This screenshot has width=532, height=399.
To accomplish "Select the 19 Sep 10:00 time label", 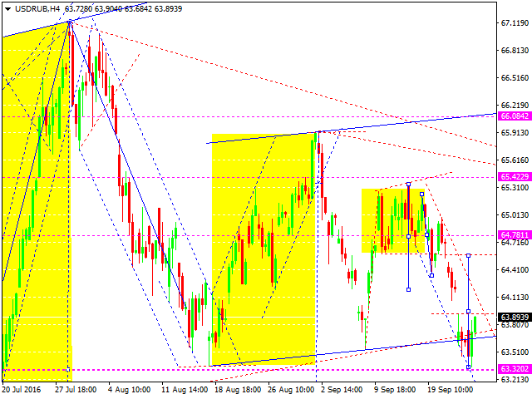I will click(x=451, y=390).
